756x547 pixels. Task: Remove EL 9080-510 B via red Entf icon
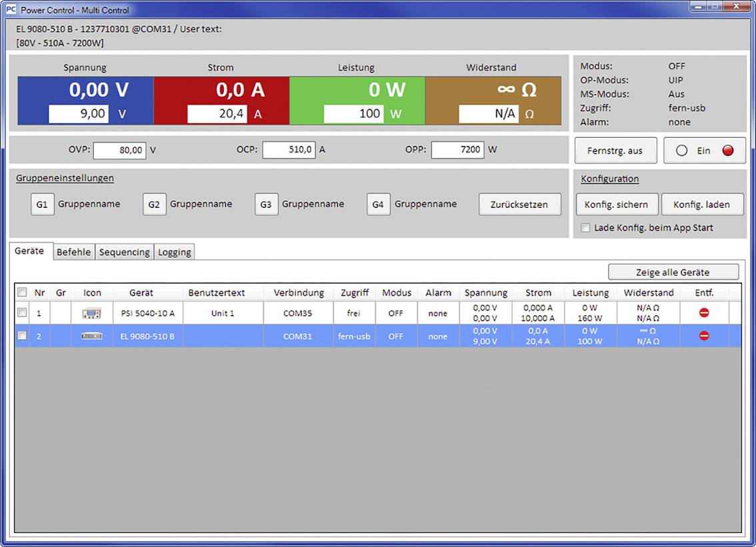pyautogui.click(x=705, y=336)
